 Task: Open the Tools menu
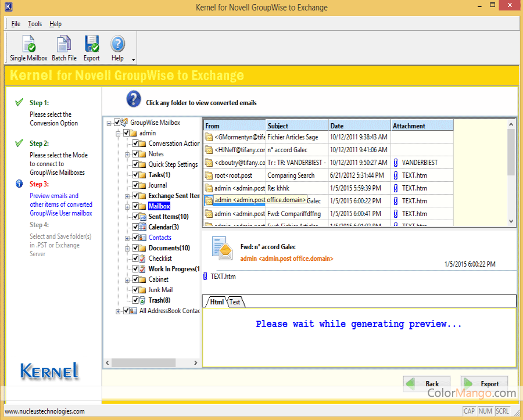pyautogui.click(x=35, y=24)
